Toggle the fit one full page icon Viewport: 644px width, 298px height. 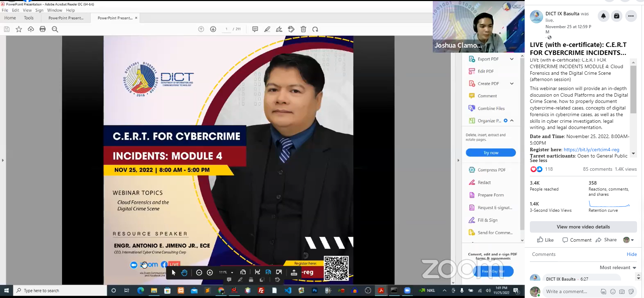point(268,272)
